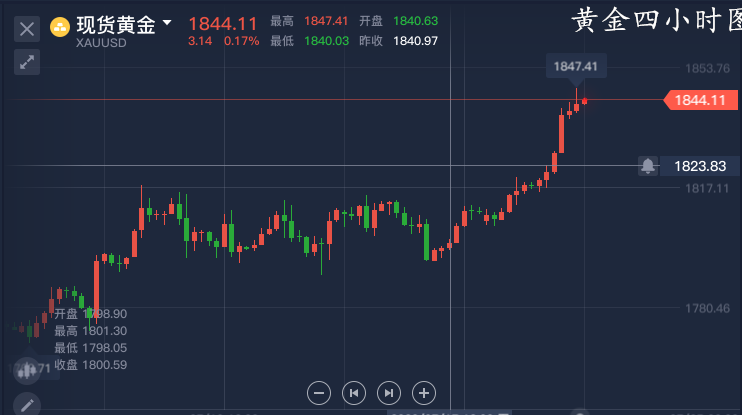Click the 1817.11 axis price label
Image resolution: width=742 pixels, height=415 pixels.
[707, 188]
